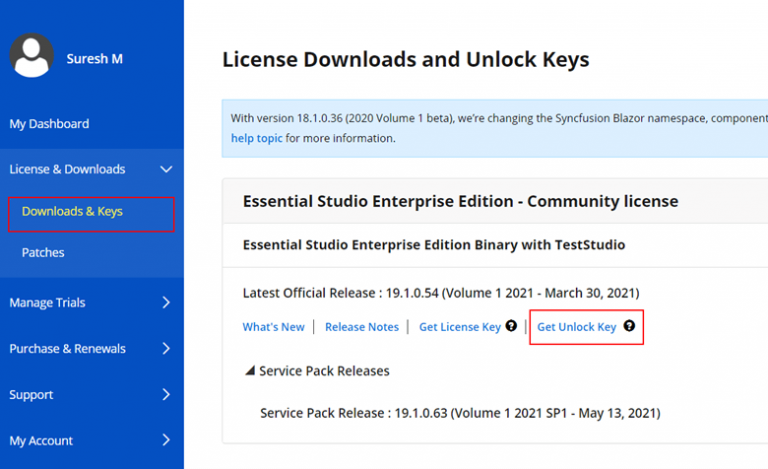This screenshot has width=768, height=469.
Task: Open My Dashboard from sidebar
Action: pyautogui.click(x=49, y=124)
